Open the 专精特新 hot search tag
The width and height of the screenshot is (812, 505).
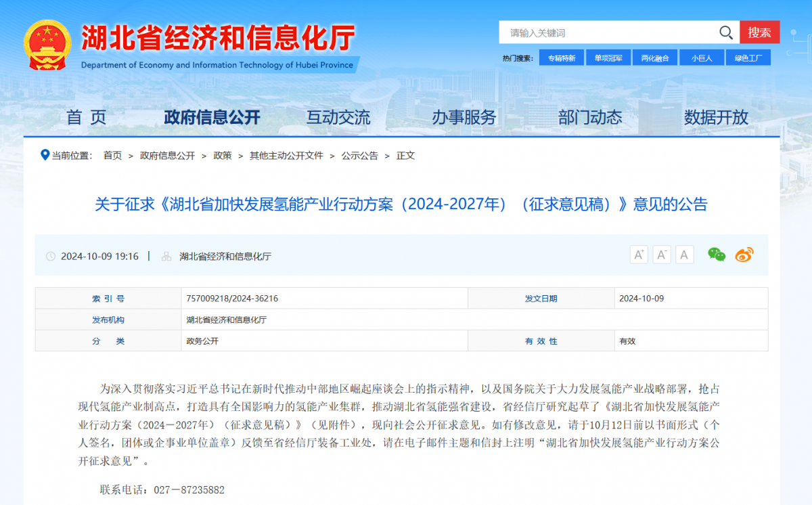(562, 58)
